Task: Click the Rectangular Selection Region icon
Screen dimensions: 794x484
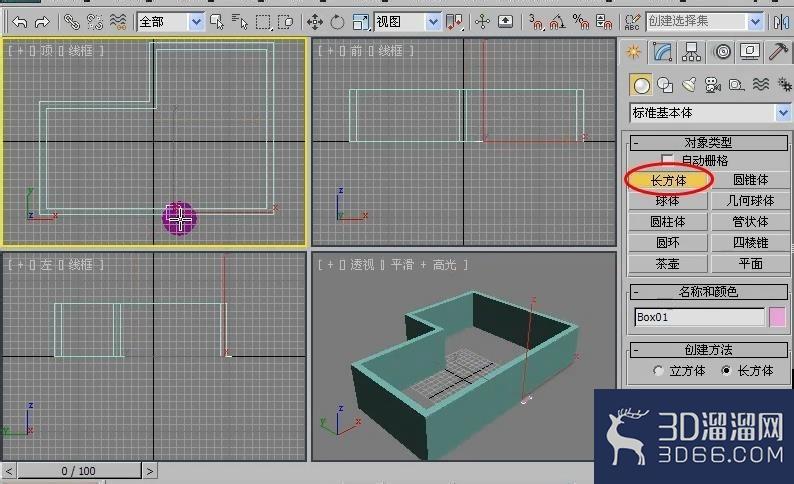Action: point(263,22)
